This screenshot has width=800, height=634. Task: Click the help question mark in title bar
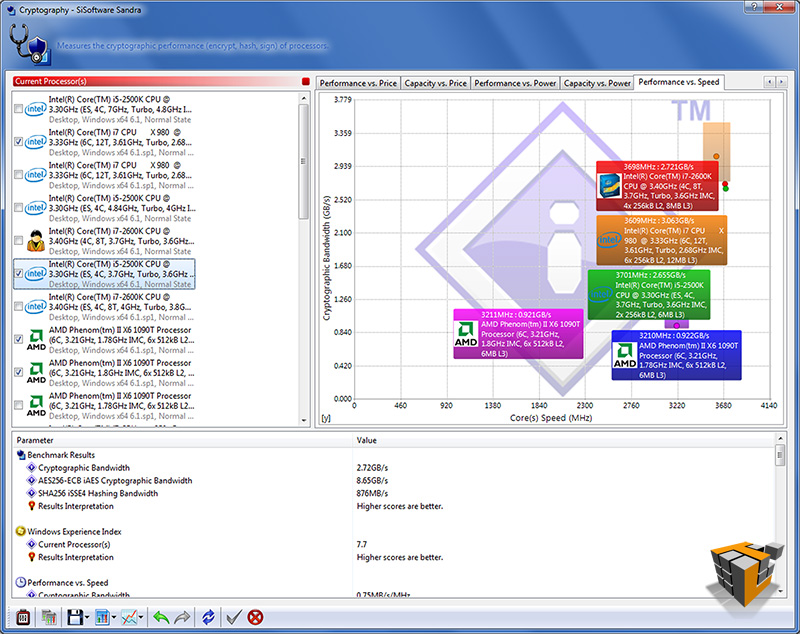754,6
